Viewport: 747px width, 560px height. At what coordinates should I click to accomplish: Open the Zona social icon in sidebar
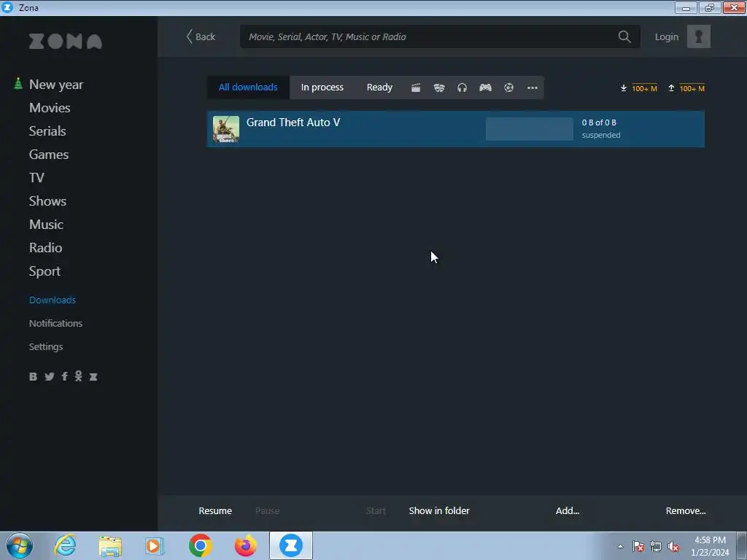(93, 377)
